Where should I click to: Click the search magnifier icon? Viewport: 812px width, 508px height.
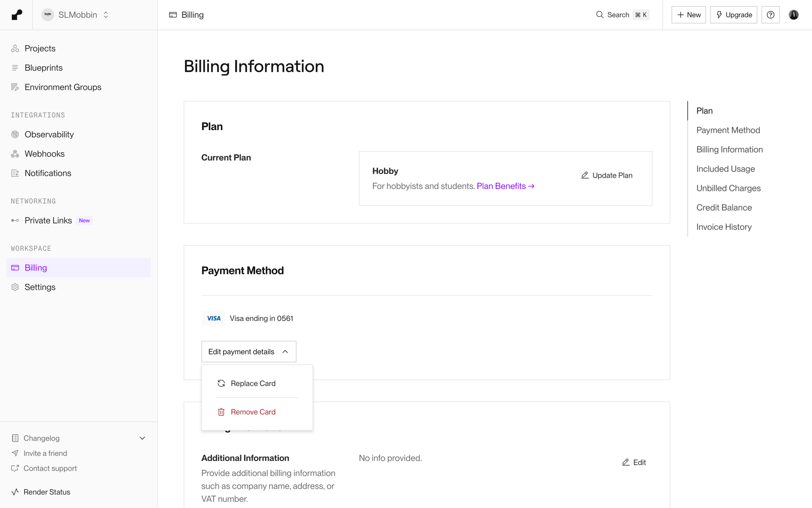point(600,15)
